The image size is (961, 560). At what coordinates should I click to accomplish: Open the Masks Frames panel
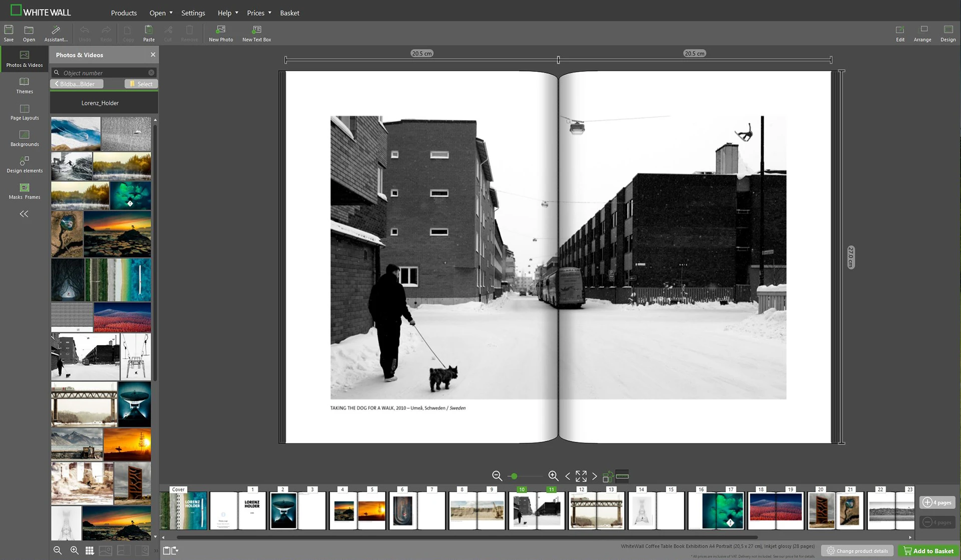25,191
